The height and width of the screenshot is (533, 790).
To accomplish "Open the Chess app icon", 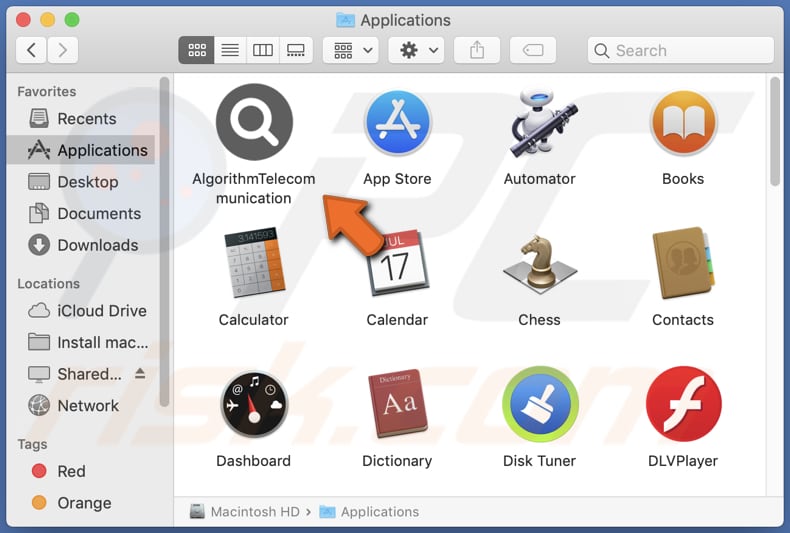I will 540,264.
